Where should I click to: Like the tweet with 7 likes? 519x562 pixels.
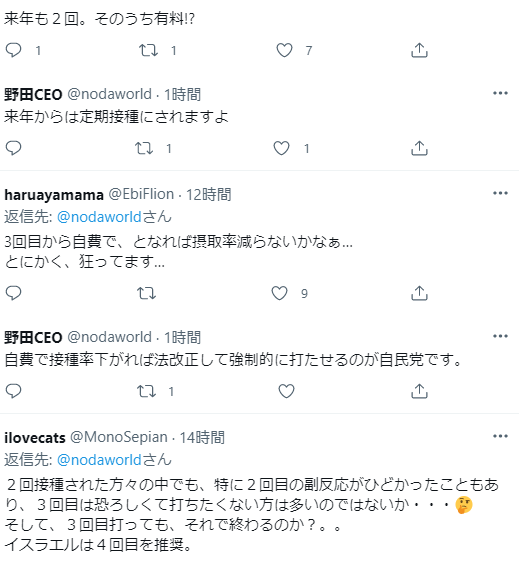click(284, 50)
